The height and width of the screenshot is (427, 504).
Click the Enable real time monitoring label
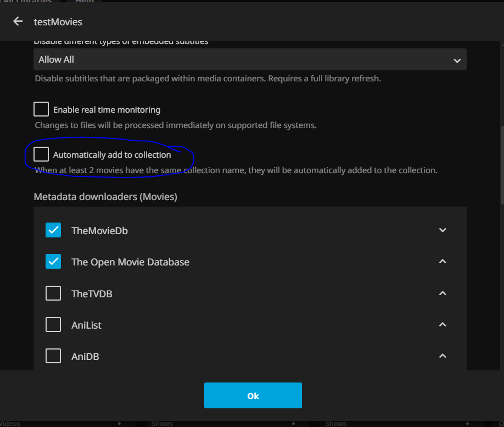point(107,110)
